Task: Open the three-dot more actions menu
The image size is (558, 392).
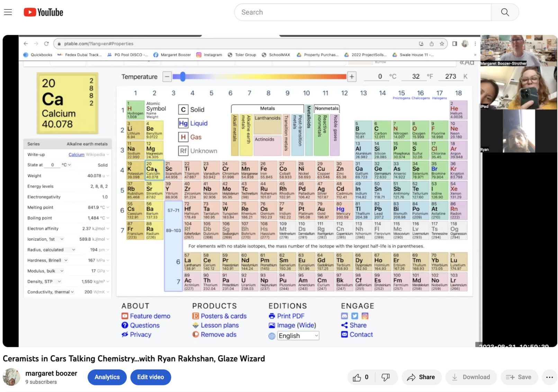Action: coord(549,377)
